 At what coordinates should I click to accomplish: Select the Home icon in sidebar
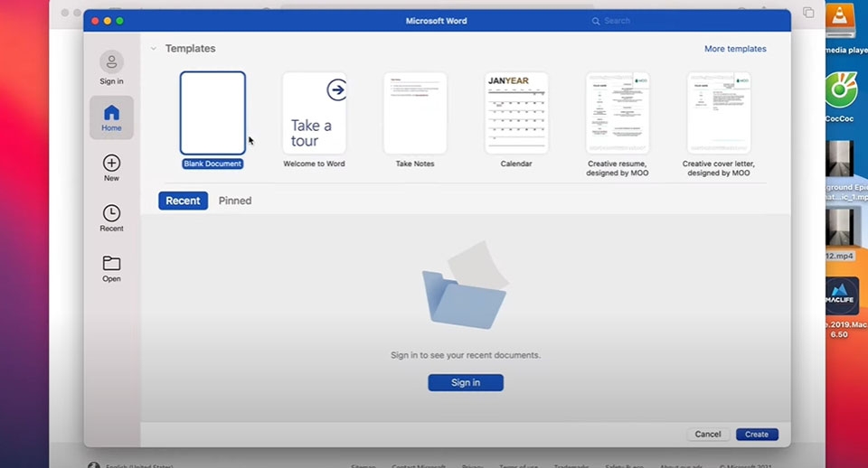111,113
